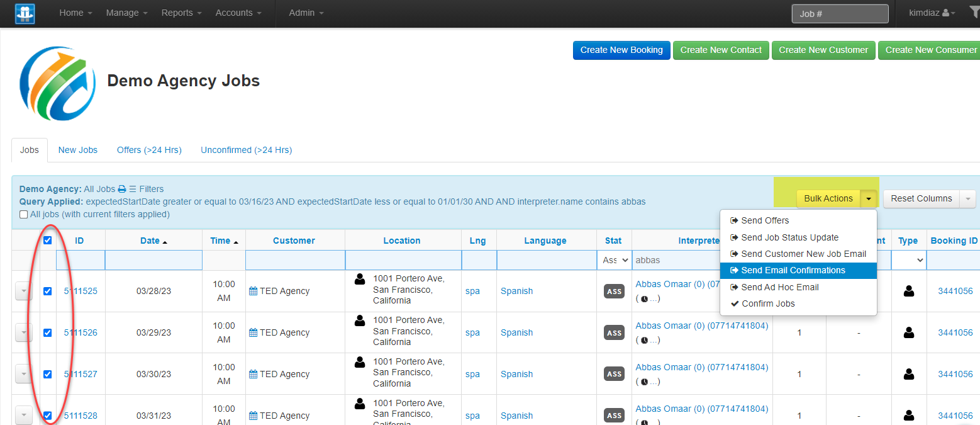Open row action dropdown for job 5111527
The width and height of the screenshot is (980, 425).
23,374
